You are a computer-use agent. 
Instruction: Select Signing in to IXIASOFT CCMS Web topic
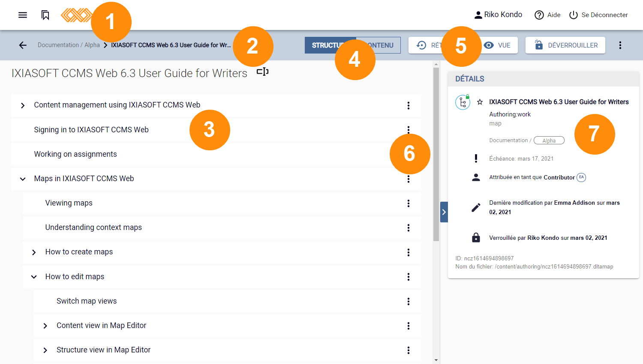pos(91,130)
